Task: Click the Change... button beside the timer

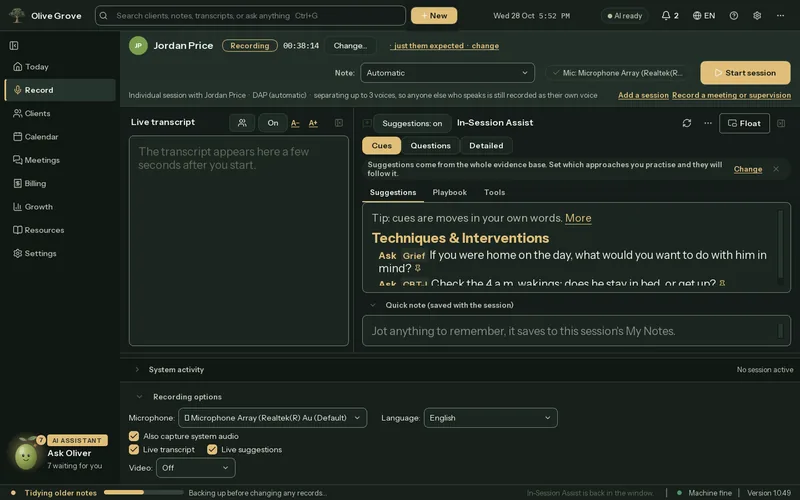Action: tap(350, 45)
